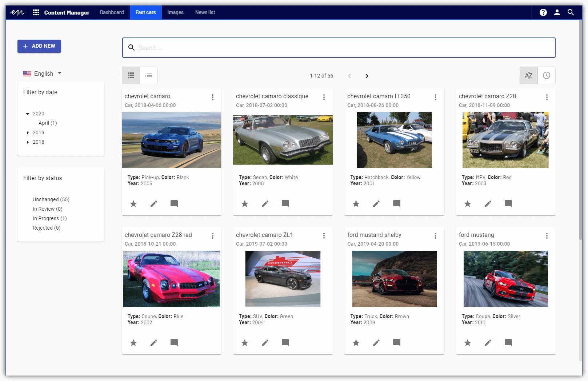Edit ford mustang with the pencil icon
Image resolution: width=588 pixels, height=381 pixels.
click(488, 343)
